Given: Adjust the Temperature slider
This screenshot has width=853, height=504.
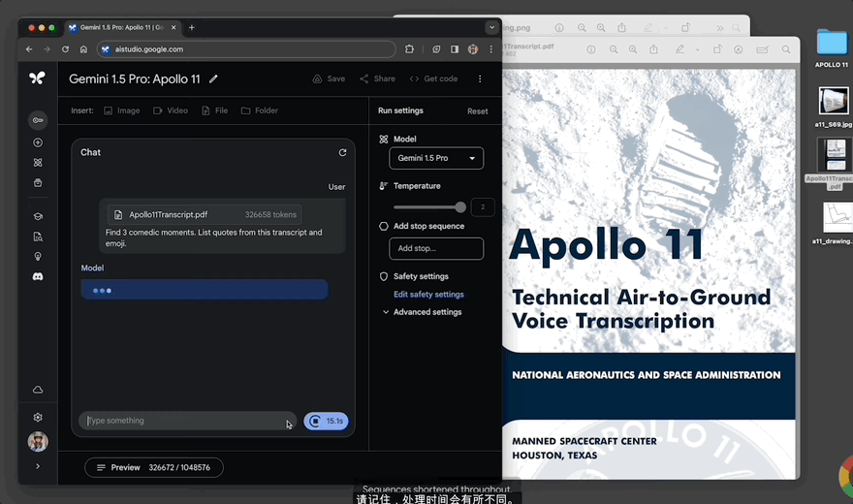Looking at the screenshot, I should [x=429, y=207].
